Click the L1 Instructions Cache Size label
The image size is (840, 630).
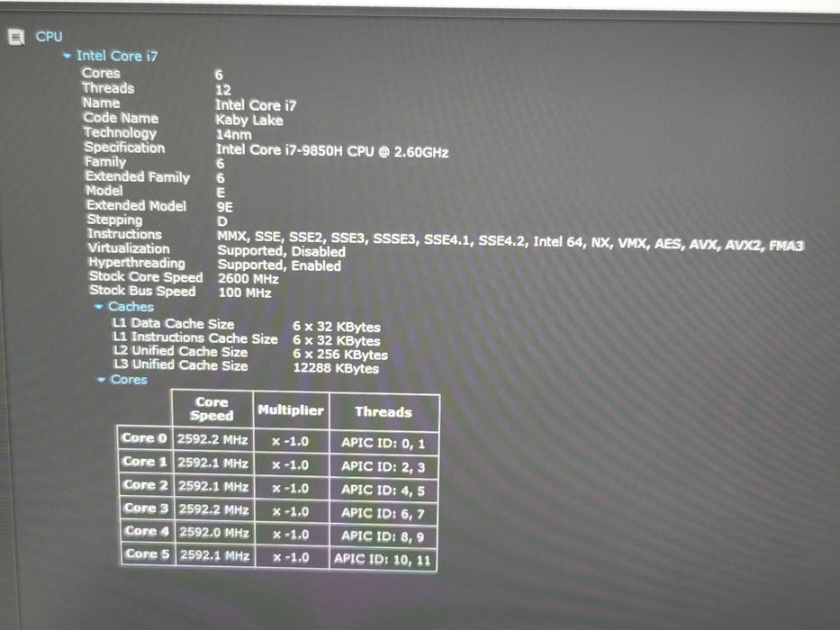(195, 337)
